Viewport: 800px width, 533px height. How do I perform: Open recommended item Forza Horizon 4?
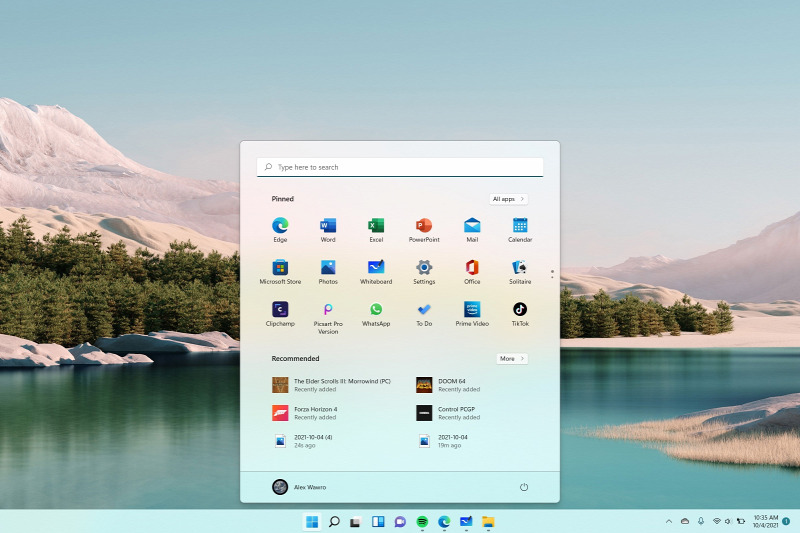pos(317,413)
